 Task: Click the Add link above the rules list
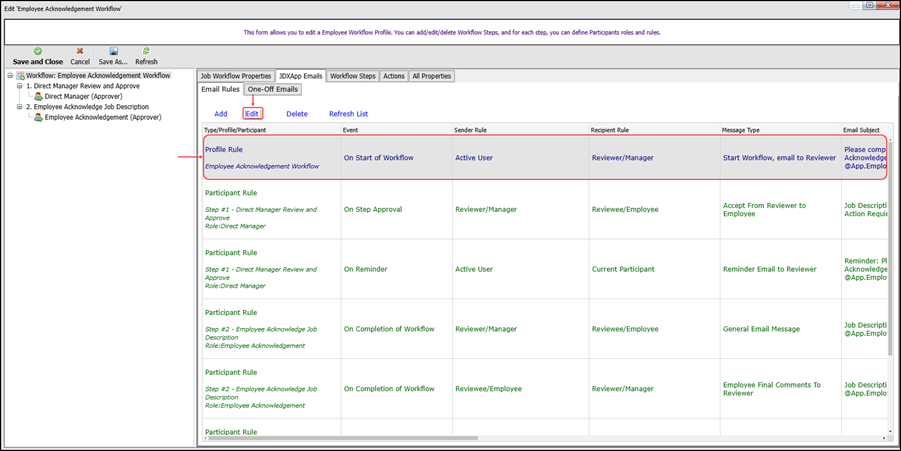pyautogui.click(x=221, y=114)
